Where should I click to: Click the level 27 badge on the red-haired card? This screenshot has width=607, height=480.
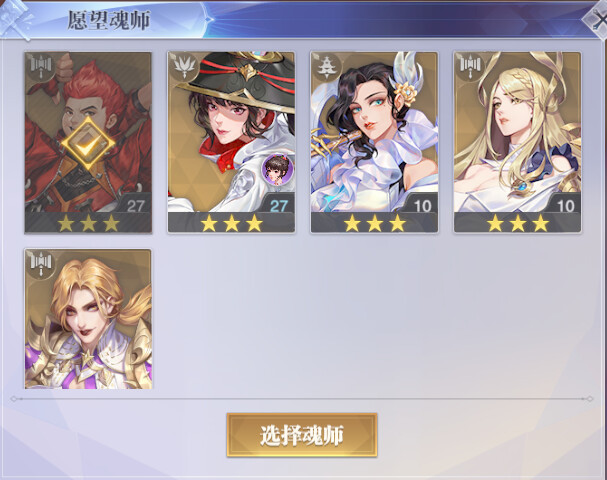tap(135, 206)
